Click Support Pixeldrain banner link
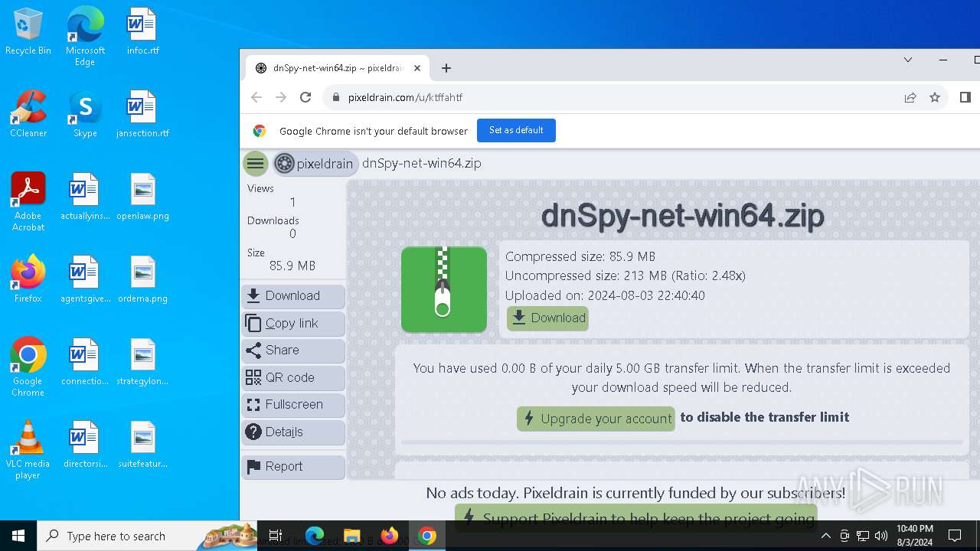 tap(635, 518)
